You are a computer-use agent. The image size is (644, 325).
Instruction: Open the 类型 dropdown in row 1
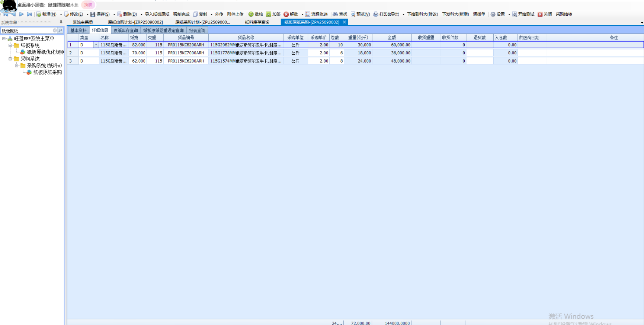point(96,45)
